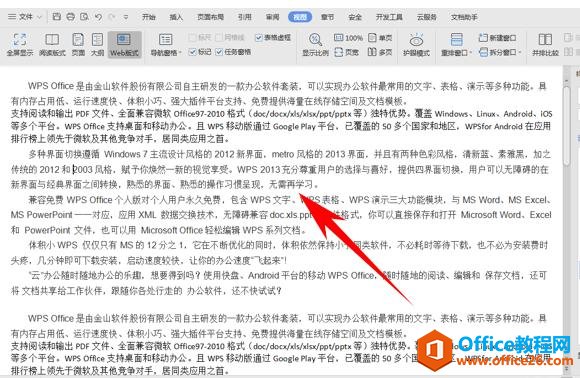Select the highlighted 视图 (View) tab

pyautogui.click(x=300, y=17)
